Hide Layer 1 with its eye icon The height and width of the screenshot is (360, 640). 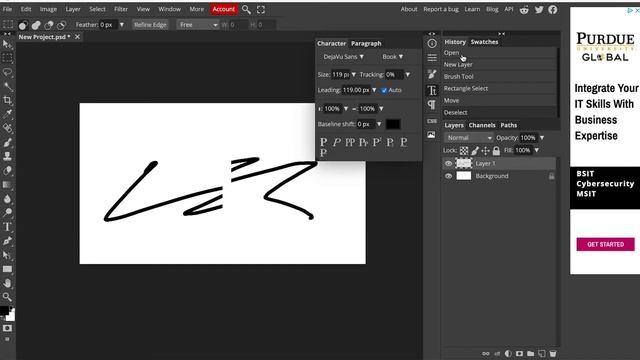coord(448,164)
